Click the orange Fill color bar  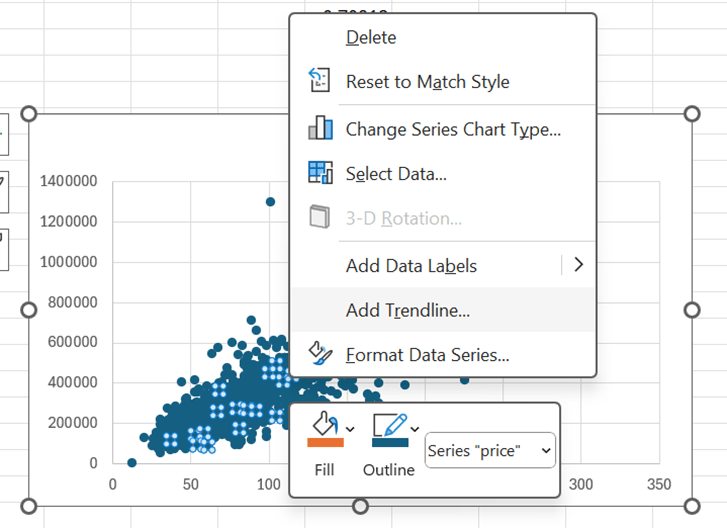[x=324, y=442]
